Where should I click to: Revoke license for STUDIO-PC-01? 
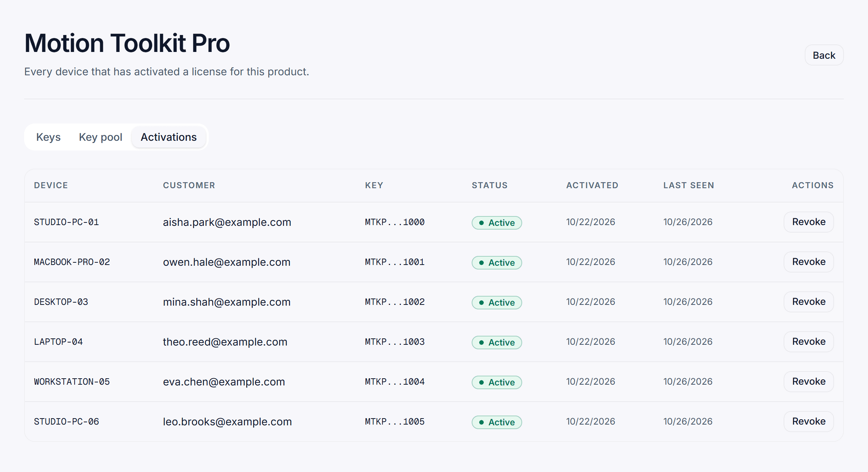coord(809,222)
